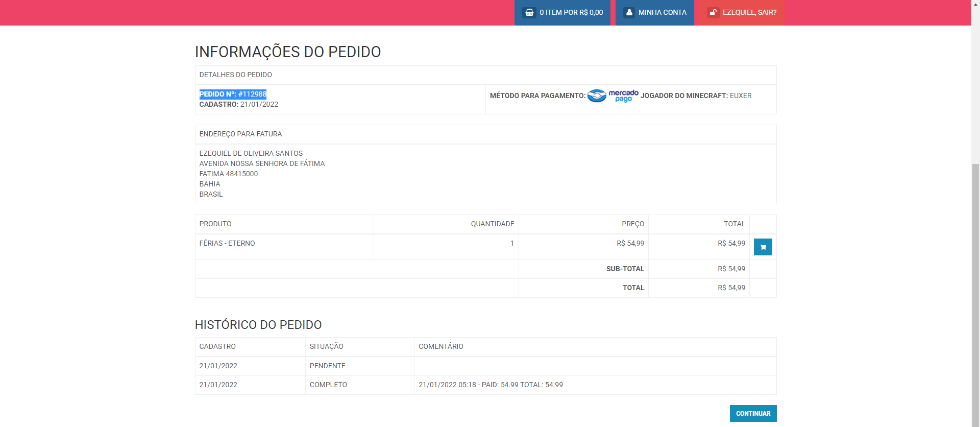The image size is (980, 427).
Task: Click the Informações do Pedido heading
Action: 288,52
